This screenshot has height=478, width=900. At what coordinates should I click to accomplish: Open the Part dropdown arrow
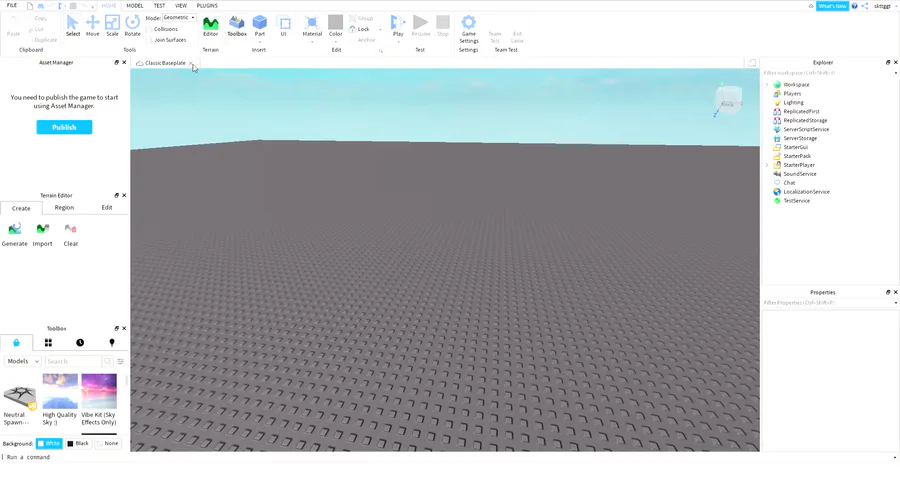click(x=260, y=41)
